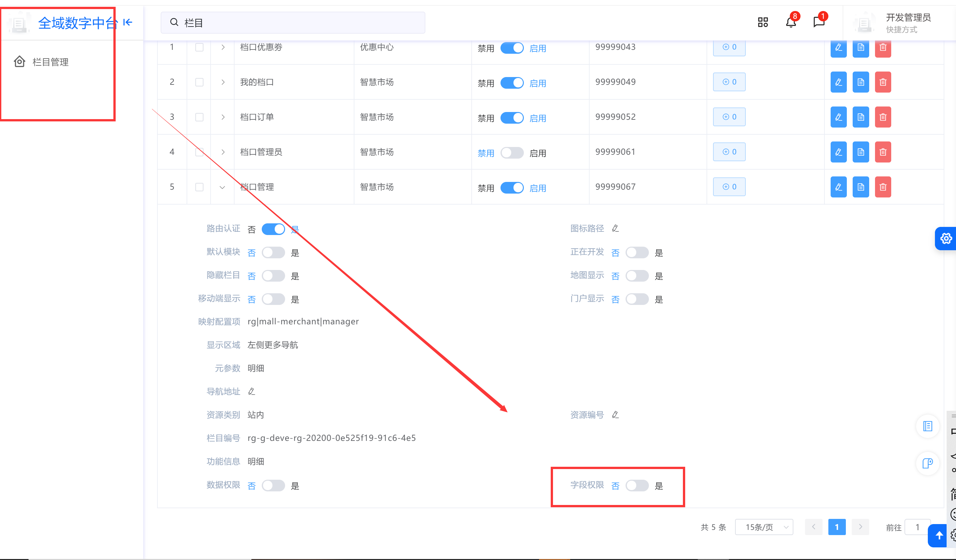Open the messages chat icon
Viewport: 956px width, 560px height.
click(819, 22)
